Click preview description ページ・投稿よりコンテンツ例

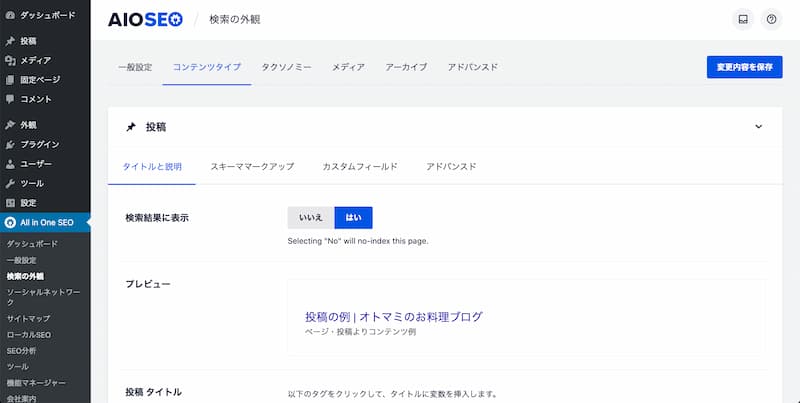[360, 332]
